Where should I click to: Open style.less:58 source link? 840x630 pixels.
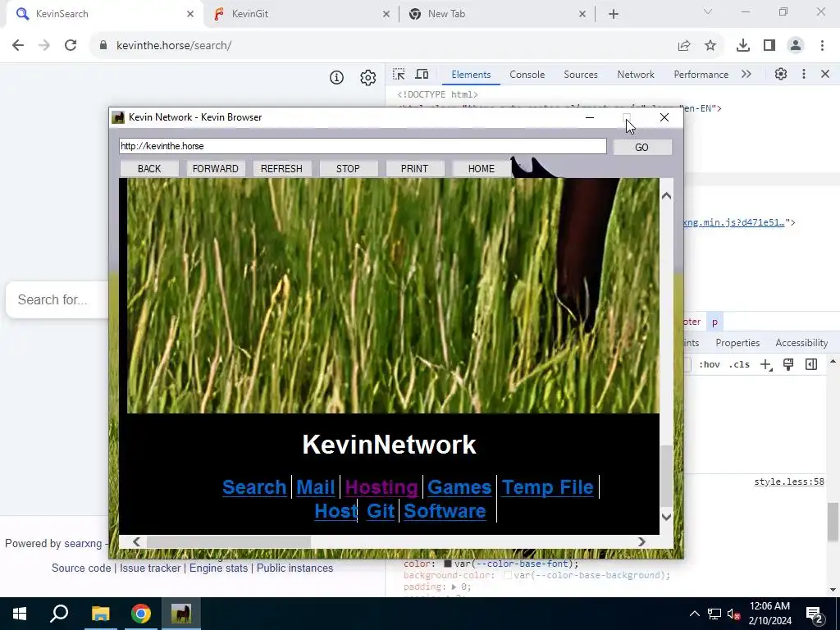[x=789, y=482]
